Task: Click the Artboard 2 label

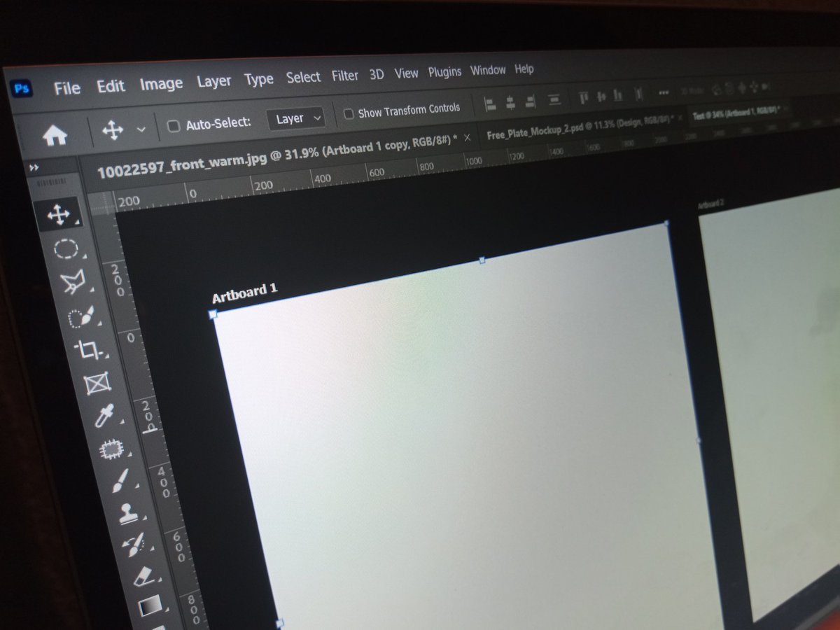Action: (710, 204)
